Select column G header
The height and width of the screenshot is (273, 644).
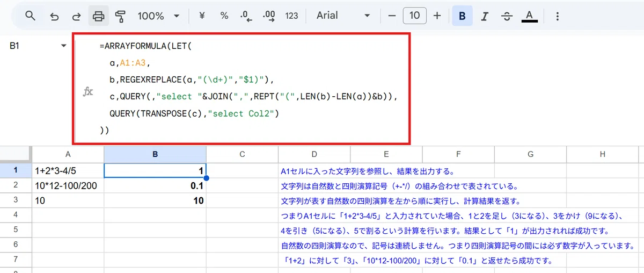pos(530,154)
